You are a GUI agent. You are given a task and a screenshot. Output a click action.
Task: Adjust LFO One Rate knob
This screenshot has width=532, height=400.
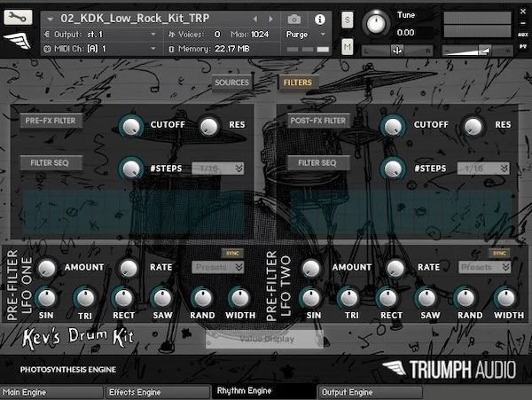129,268
